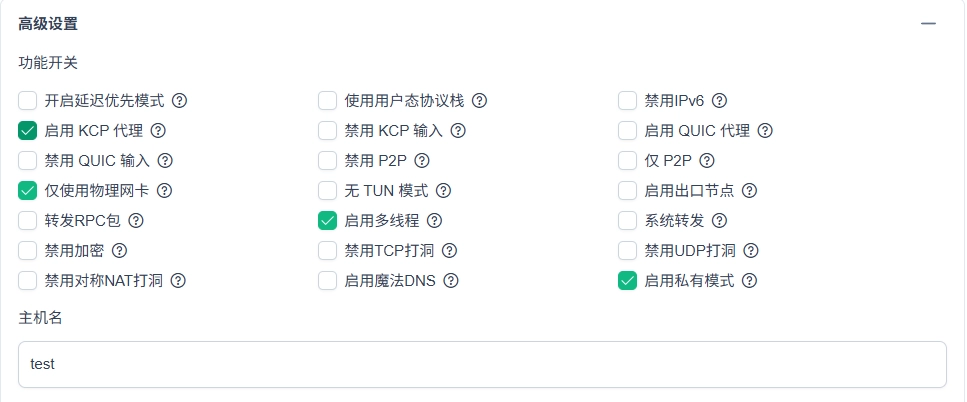Screen dimensions: 967x402
Task: Click question mark beside 禁用UDP打洞
Action: tap(751, 250)
